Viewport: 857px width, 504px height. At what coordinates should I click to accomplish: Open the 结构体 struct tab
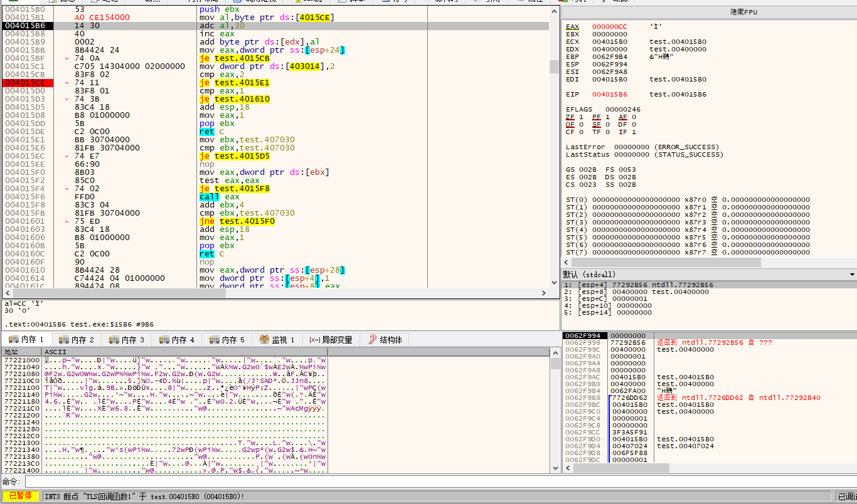point(386,339)
